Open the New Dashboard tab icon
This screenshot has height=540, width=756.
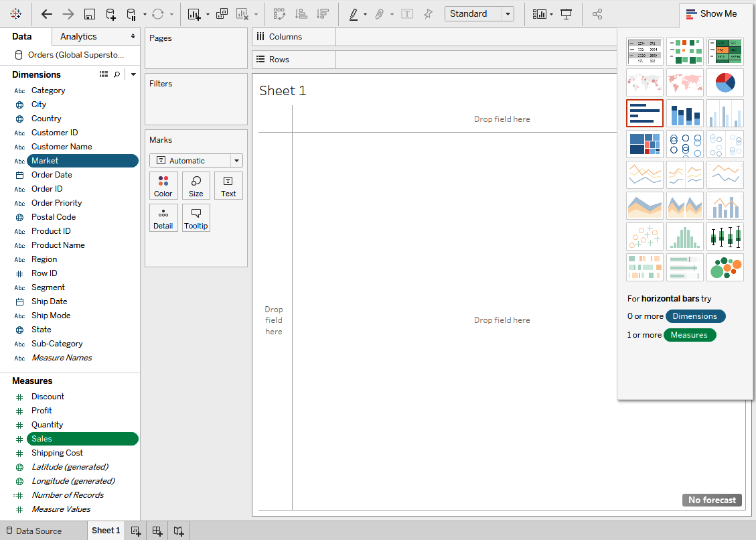coord(157,531)
